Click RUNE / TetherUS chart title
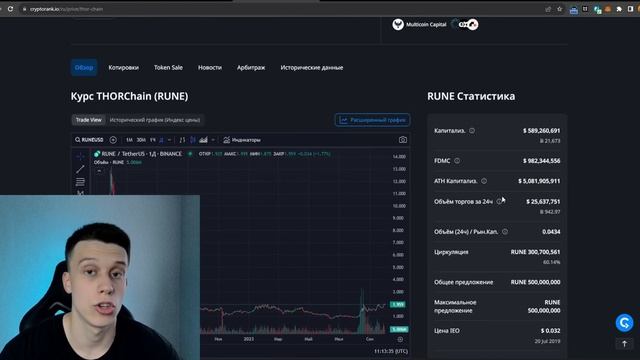 coord(141,154)
